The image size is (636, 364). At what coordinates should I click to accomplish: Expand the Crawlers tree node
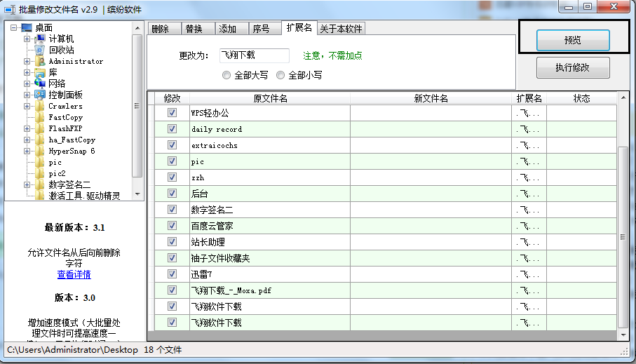click(x=27, y=107)
